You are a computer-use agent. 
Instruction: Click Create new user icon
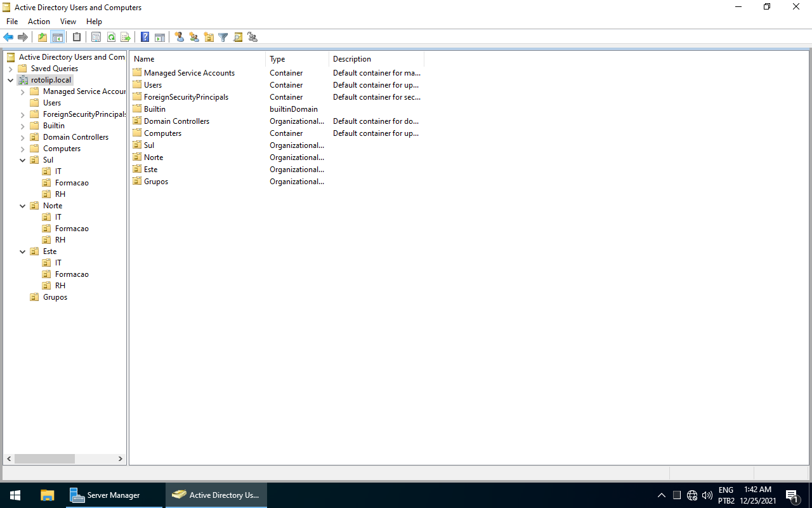click(x=180, y=37)
